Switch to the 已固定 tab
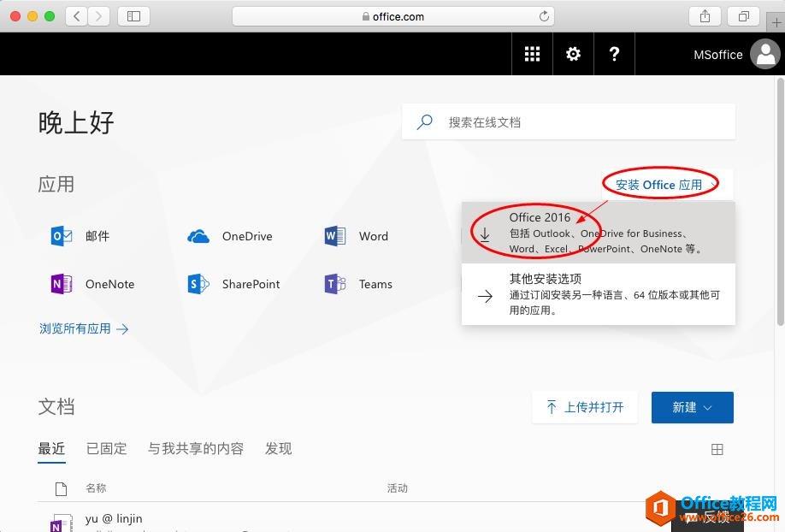The height and width of the screenshot is (532, 785). [106, 448]
